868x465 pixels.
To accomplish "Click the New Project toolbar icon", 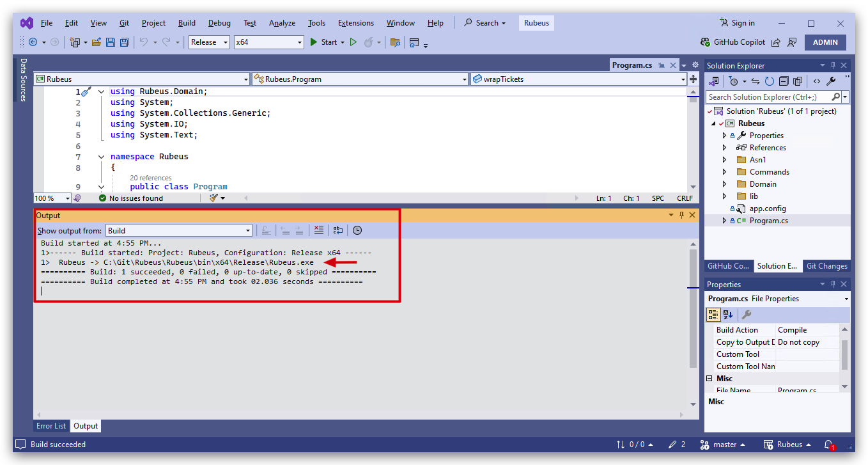I will pyautogui.click(x=75, y=42).
